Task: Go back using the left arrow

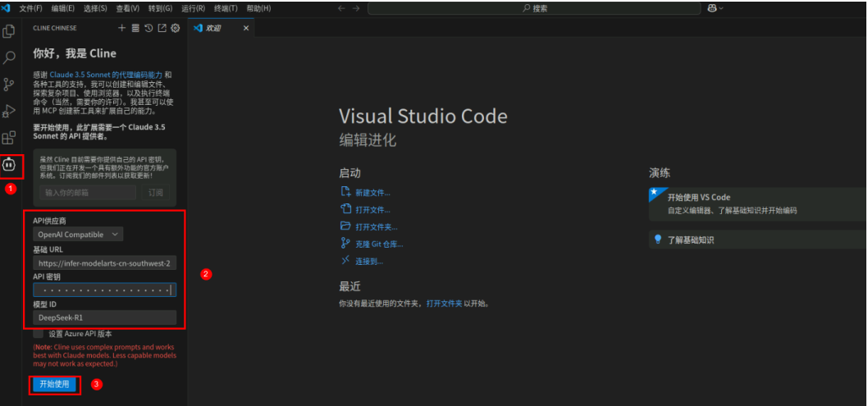Action: [341, 8]
